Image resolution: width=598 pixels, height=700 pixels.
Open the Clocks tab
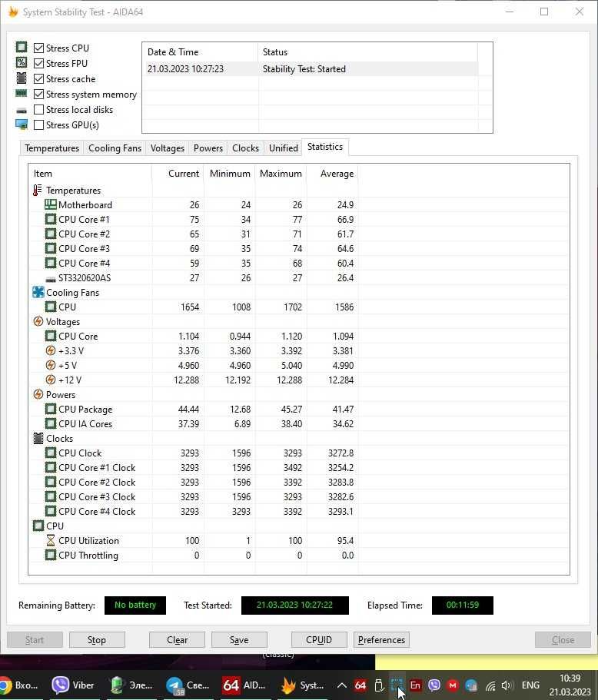click(246, 148)
